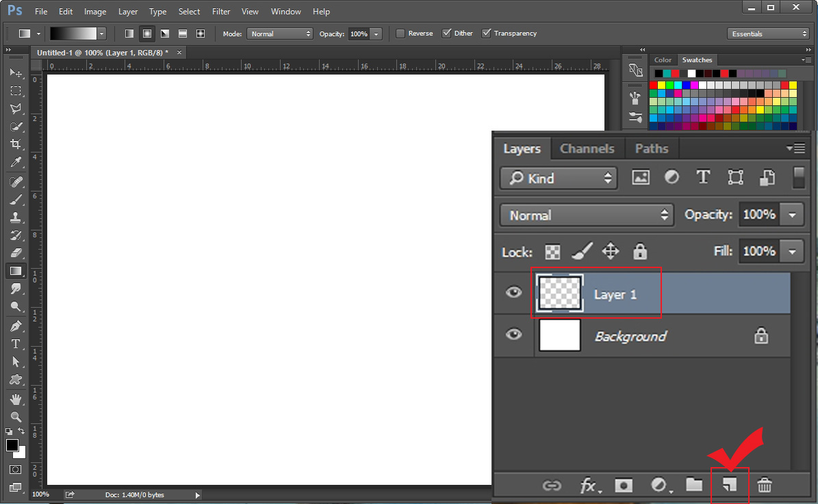This screenshot has height=504, width=818.
Task: Switch to the Paths tab
Action: [652, 148]
